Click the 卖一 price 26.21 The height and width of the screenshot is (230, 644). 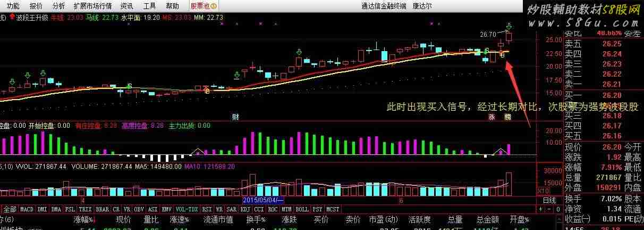(612, 84)
